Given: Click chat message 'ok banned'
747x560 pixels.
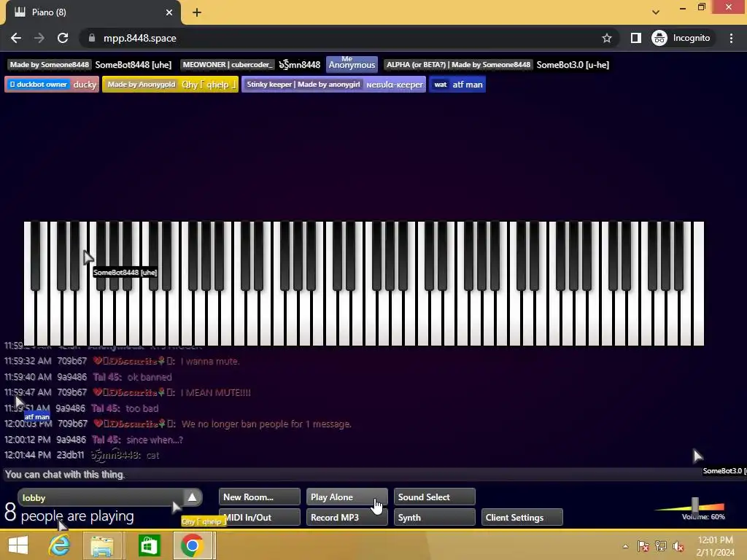Looking at the screenshot, I should (x=150, y=377).
